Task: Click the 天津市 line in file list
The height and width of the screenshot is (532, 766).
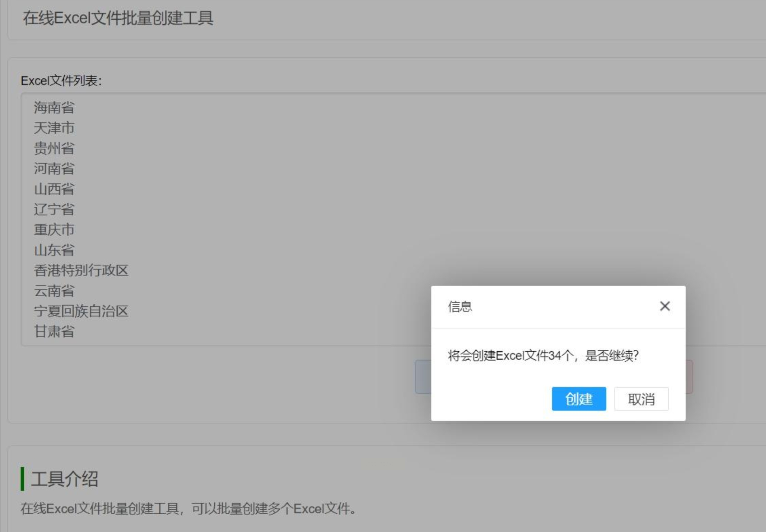Action: pyautogui.click(x=54, y=128)
